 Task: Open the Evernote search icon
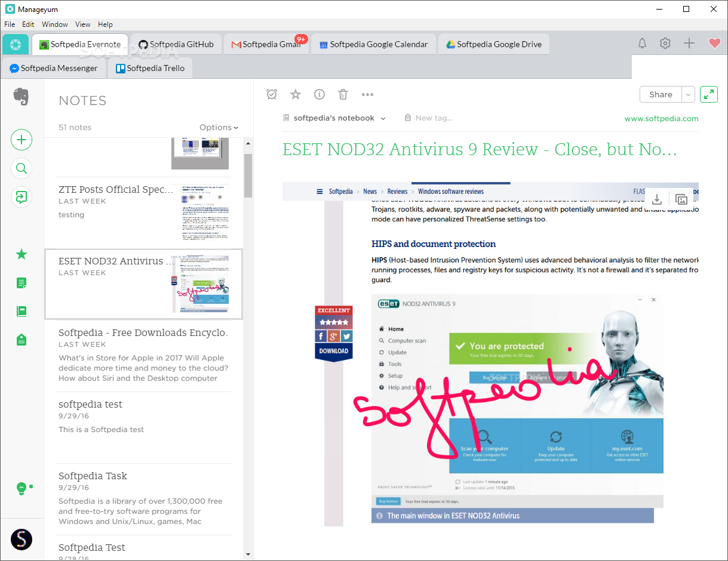pyautogui.click(x=21, y=168)
